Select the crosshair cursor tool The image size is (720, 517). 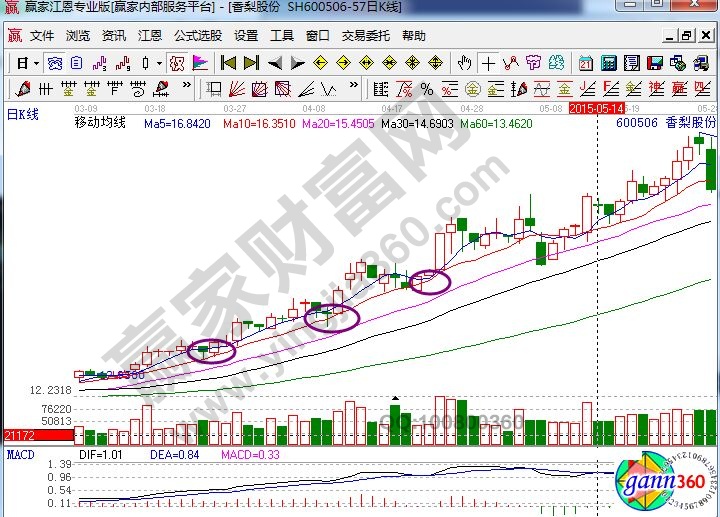pyautogui.click(x=488, y=63)
